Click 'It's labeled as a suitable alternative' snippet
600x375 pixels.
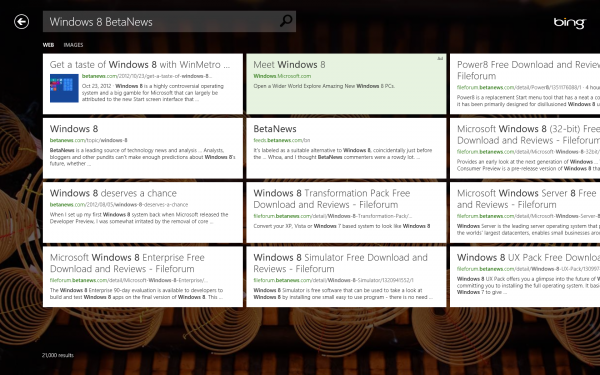point(342,154)
